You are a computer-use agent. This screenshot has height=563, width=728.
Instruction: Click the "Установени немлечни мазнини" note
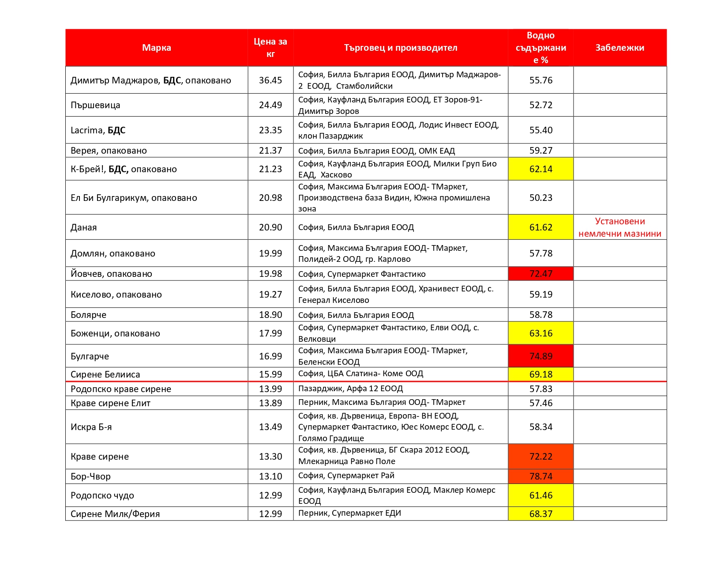point(619,227)
